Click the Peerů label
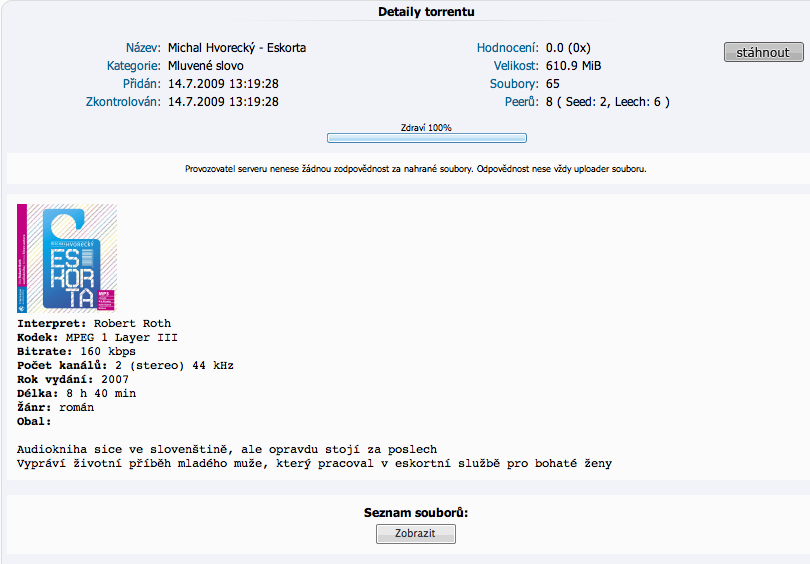 click(522, 102)
